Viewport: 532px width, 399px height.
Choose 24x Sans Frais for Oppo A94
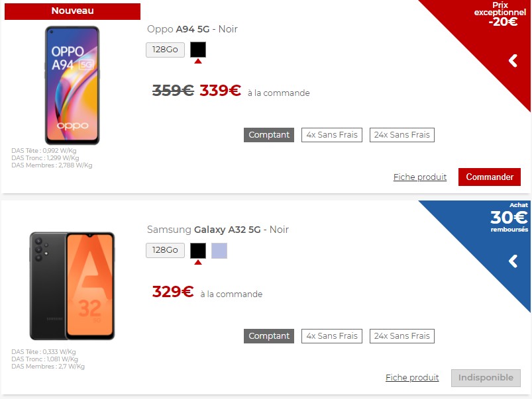401,135
